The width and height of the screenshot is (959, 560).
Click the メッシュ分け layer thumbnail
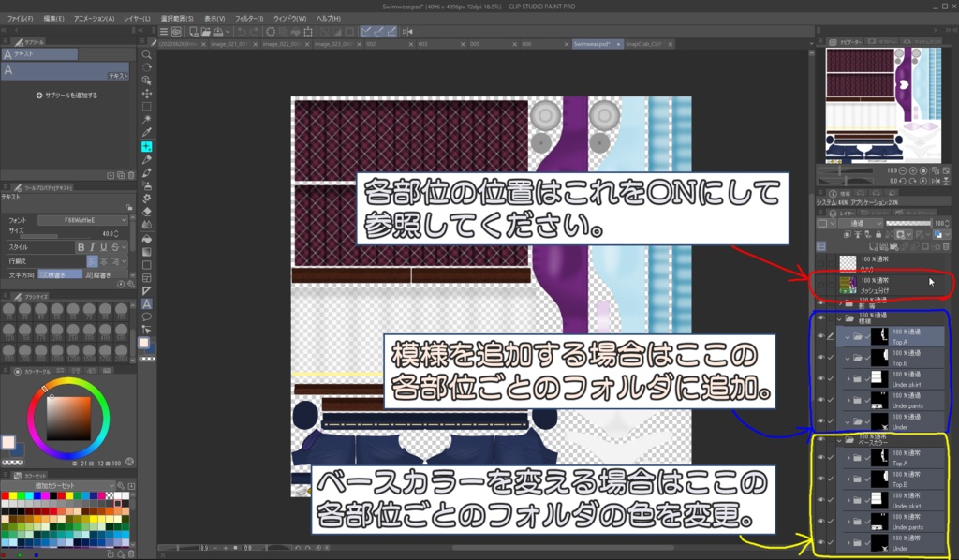(848, 285)
